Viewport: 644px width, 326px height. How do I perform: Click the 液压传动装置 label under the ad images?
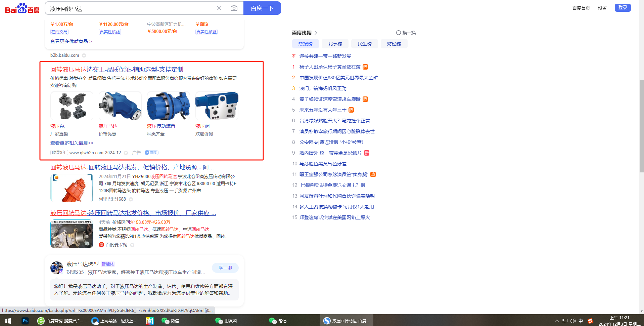[161, 126]
